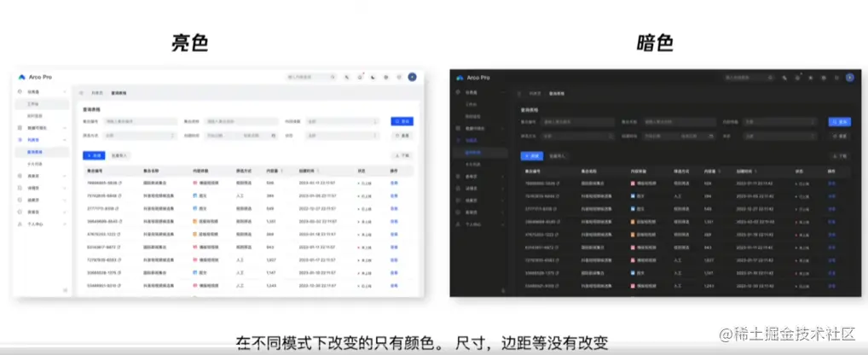Collapse 仪表盘 chevron in light sidebar
This screenshot has height=355, width=868.
click(65, 91)
